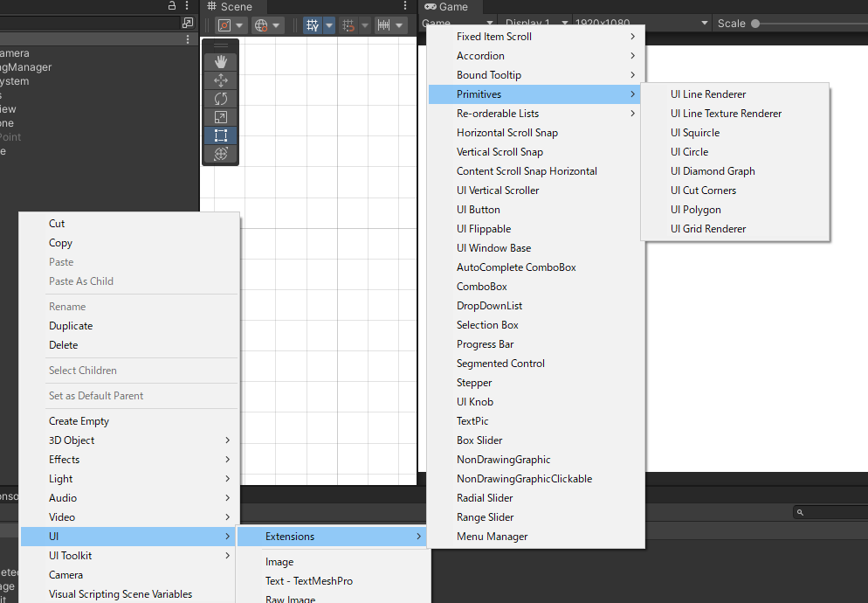The width and height of the screenshot is (868, 603).
Task: Open the Extensions submenu
Action: point(332,537)
